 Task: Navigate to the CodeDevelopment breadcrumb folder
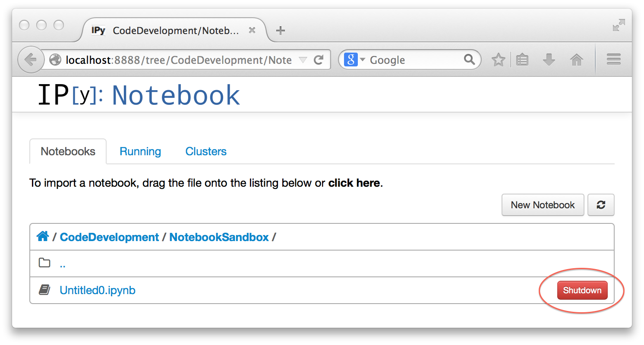click(109, 237)
